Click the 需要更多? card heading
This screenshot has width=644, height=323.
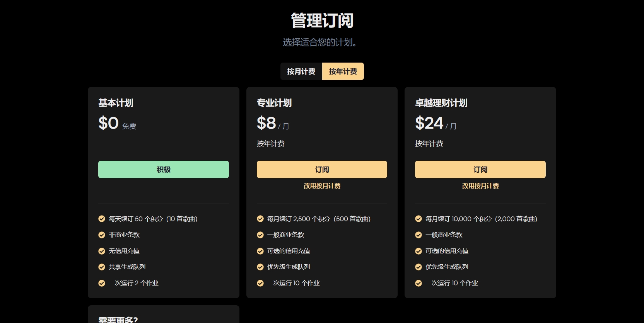(118, 320)
